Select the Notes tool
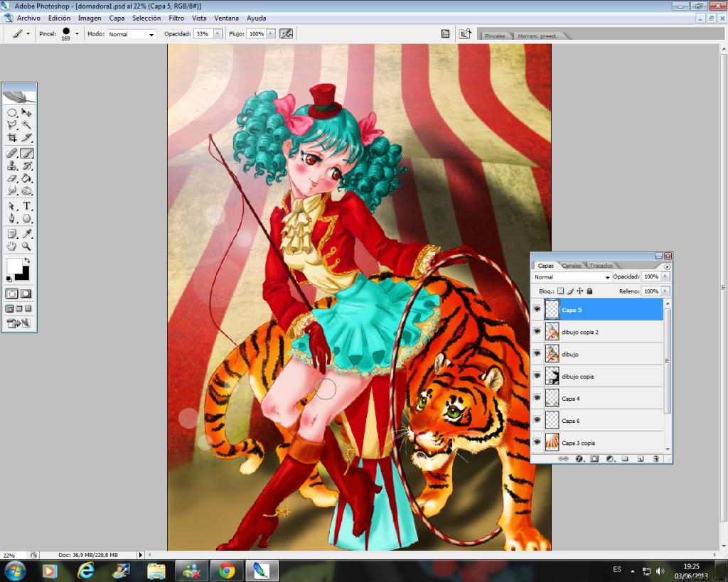 pyautogui.click(x=12, y=234)
